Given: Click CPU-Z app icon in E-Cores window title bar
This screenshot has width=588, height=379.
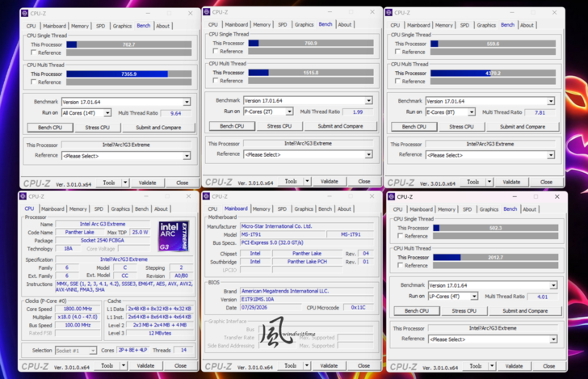Looking at the screenshot, I should click(388, 12).
